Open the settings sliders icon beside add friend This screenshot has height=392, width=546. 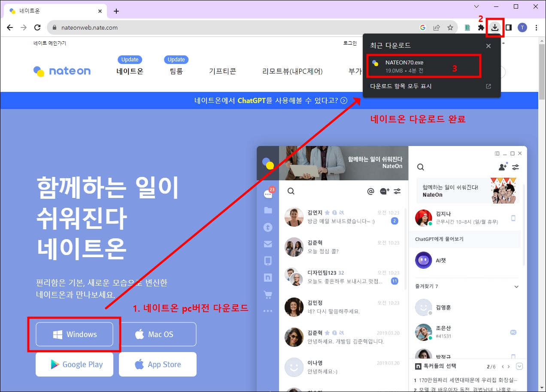coord(516,167)
